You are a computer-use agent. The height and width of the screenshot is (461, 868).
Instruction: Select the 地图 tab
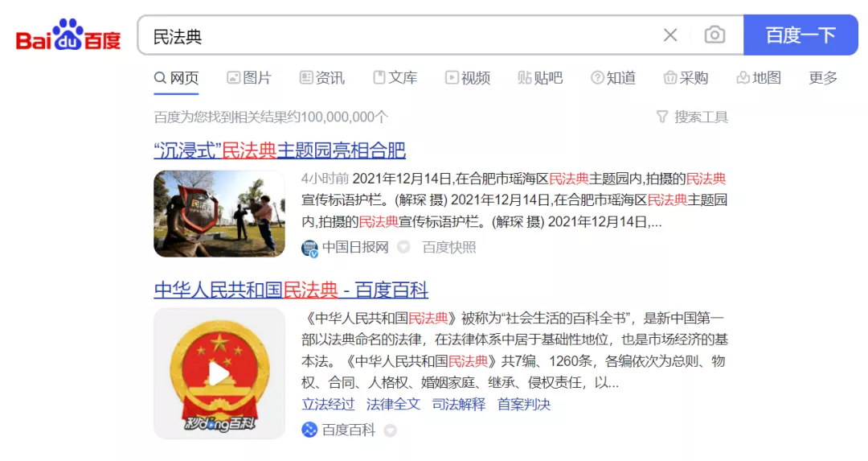click(x=759, y=78)
